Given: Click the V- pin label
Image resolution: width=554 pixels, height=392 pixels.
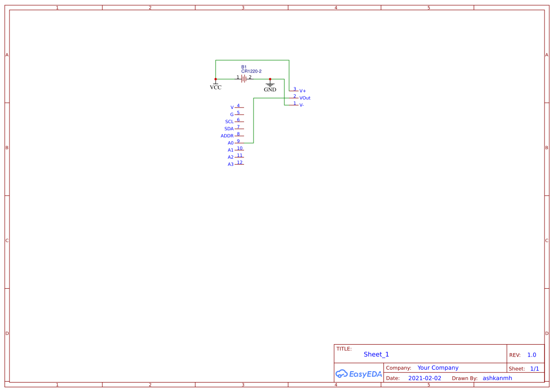Looking at the screenshot, I should 302,105.
